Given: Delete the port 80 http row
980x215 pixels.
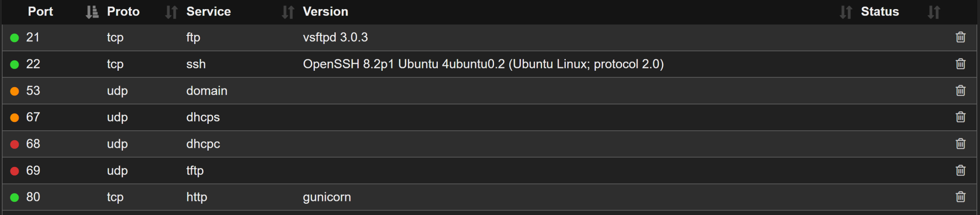Looking at the screenshot, I should pyautogui.click(x=960, y=197).
